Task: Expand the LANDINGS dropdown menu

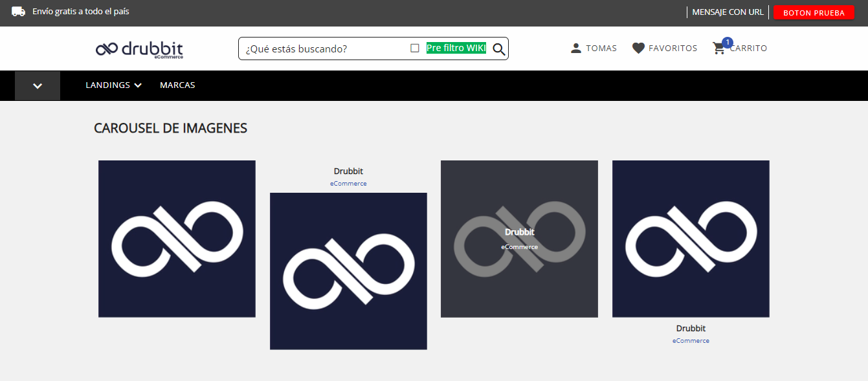Action: pos(113,85)
